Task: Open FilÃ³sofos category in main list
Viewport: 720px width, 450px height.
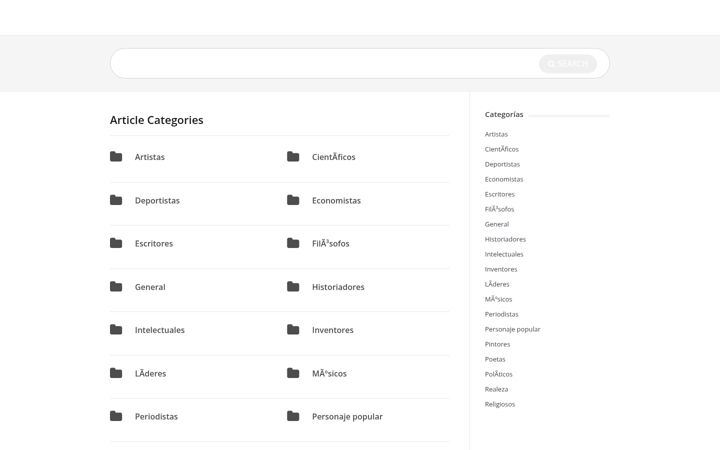Action: point(331,244)
